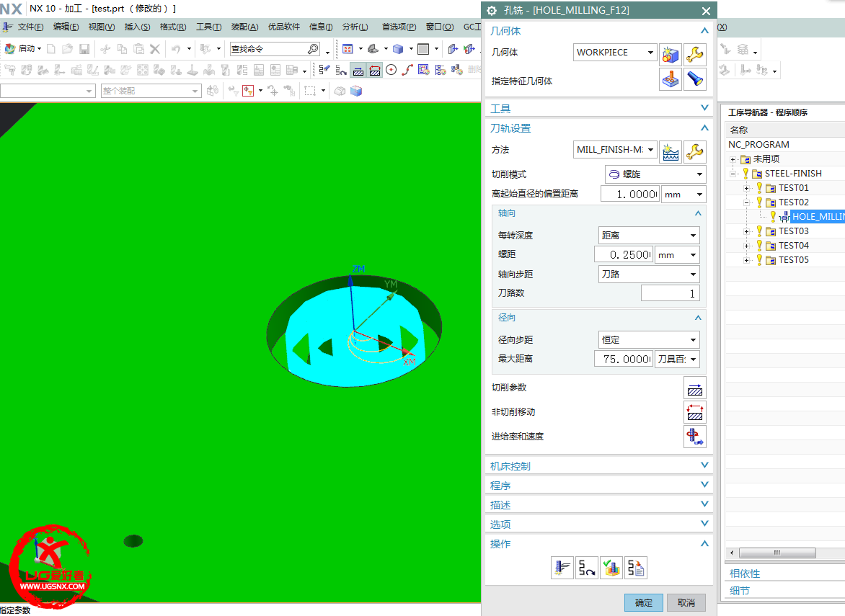
Task: Open the 切削参数 cutting parameters icon
Action: coord(694,388)
